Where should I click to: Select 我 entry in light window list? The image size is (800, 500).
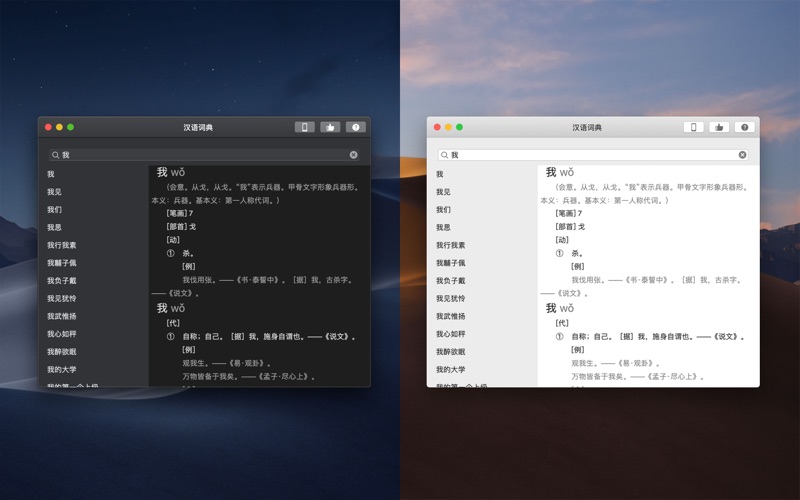tap(439, 174)
